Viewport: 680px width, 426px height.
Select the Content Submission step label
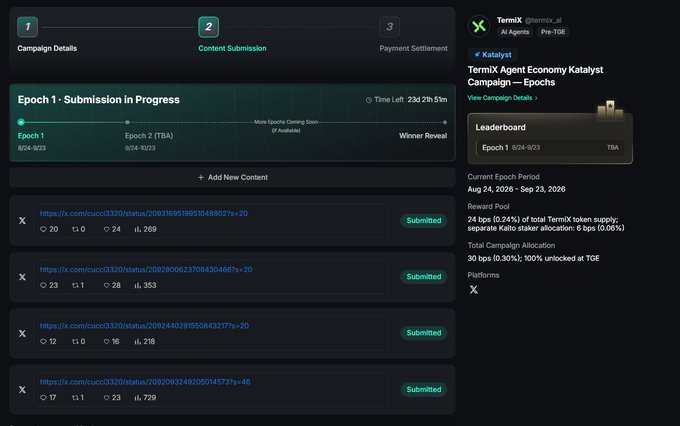[232, 48]
